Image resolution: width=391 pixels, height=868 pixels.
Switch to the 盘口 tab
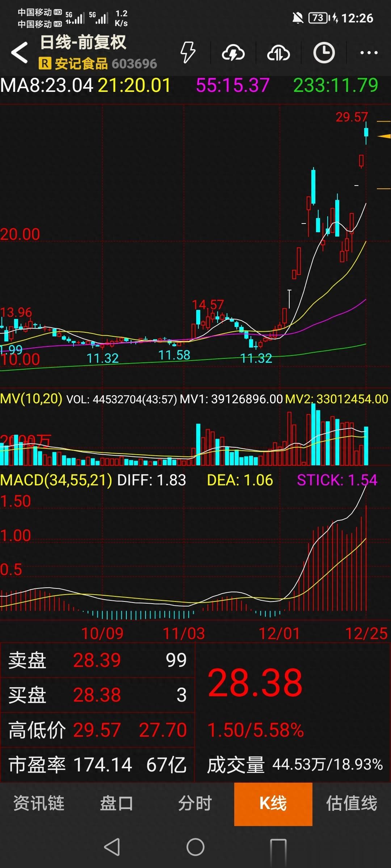pyautogui.click(x=117, y=803)
